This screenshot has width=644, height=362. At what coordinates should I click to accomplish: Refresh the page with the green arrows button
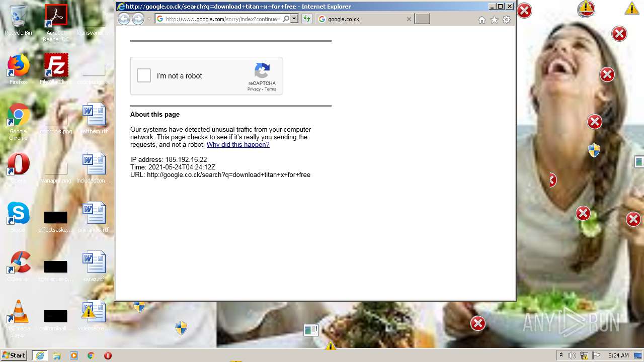(306, 19)
